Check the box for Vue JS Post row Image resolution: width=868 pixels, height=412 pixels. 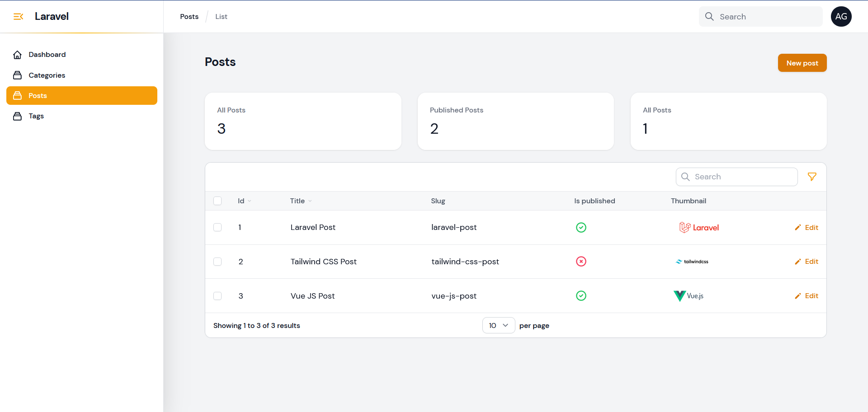point(217,296)
